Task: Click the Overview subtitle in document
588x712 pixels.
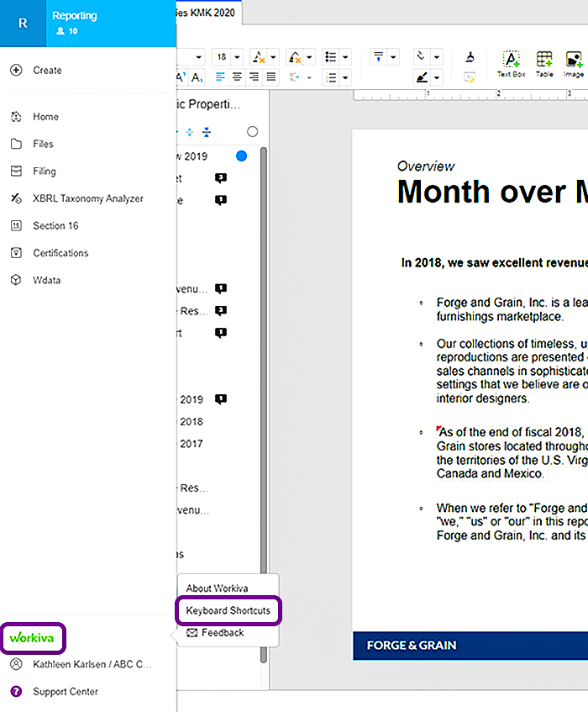Action: 426,166
